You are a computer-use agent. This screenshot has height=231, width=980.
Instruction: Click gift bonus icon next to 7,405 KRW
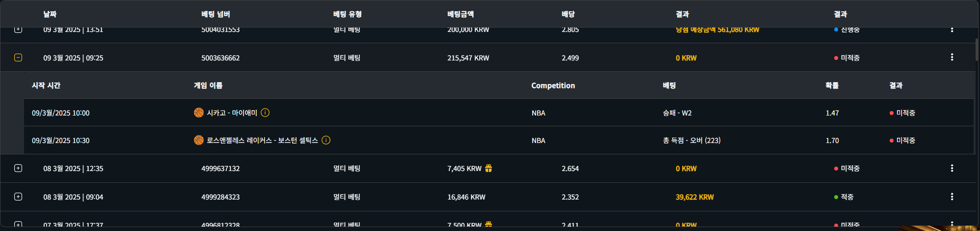click(489, 168)
